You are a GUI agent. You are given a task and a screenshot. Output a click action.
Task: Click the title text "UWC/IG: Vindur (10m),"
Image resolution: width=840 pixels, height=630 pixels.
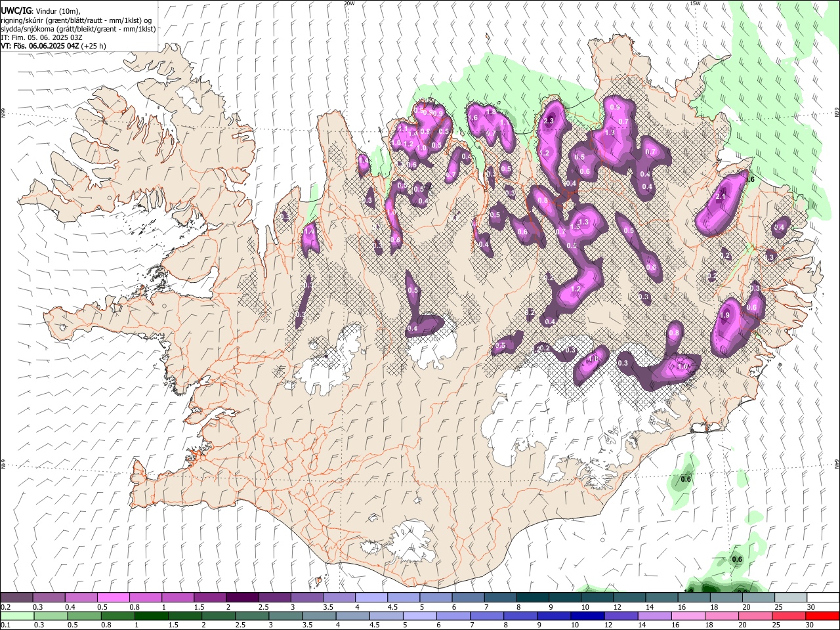40,10
